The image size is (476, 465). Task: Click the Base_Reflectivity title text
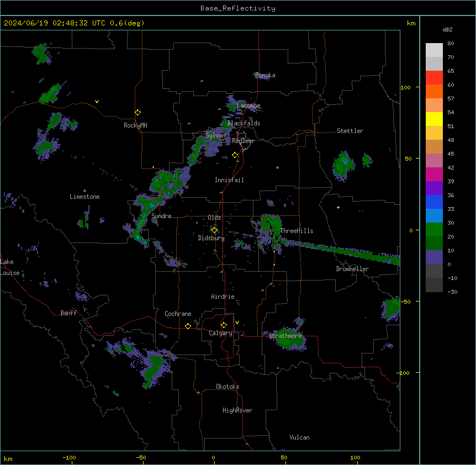(238, 8)
